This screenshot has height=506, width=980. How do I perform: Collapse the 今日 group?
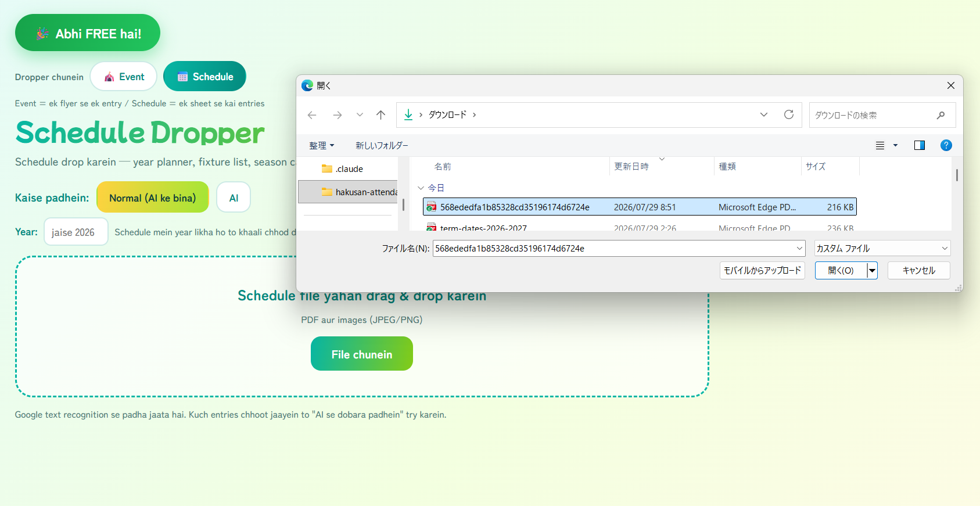pos(421,188)
